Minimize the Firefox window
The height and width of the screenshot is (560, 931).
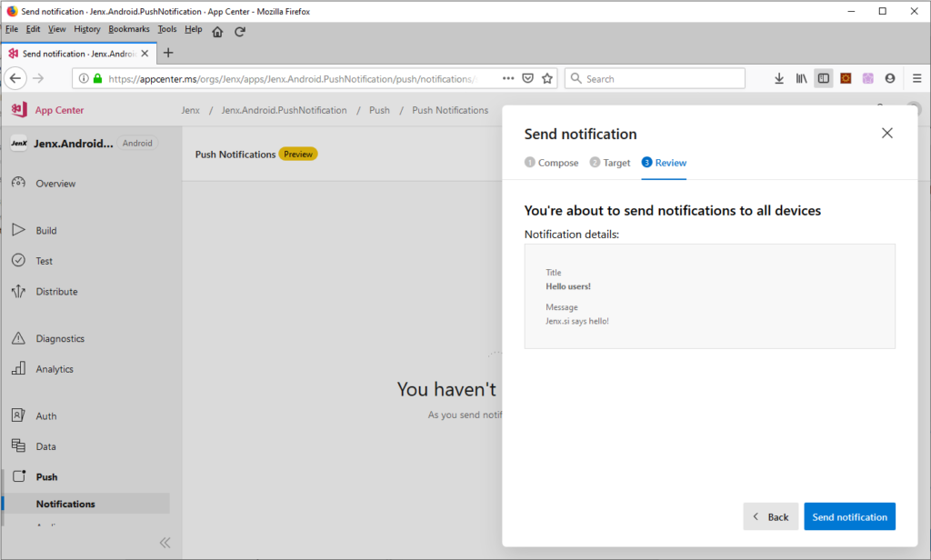851,11
